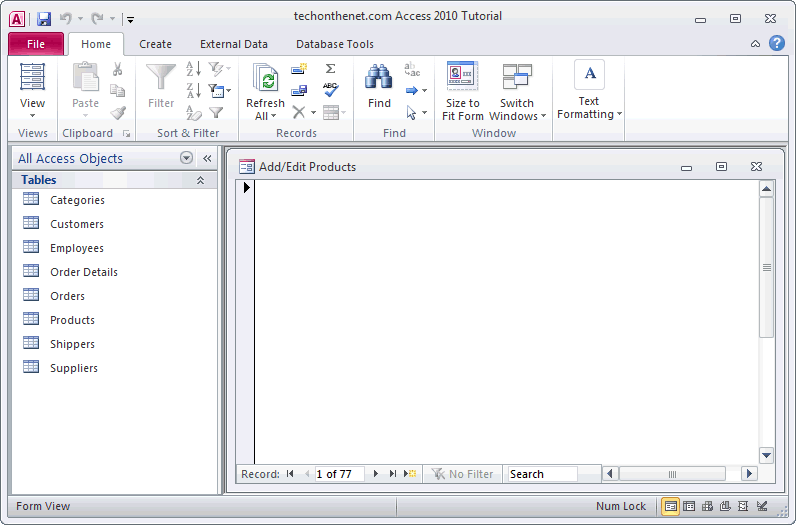Open Customize Quick Access Toolbar dropdown
Image resolution: width=796 pixels, height=525 pixels.
(x=130, y=20)
